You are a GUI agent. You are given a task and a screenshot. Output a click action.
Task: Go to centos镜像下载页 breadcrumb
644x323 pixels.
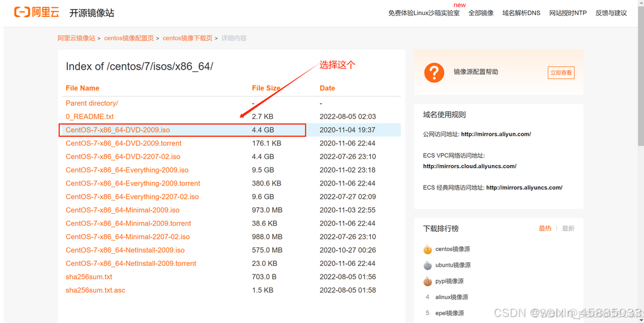click(187, 38)
